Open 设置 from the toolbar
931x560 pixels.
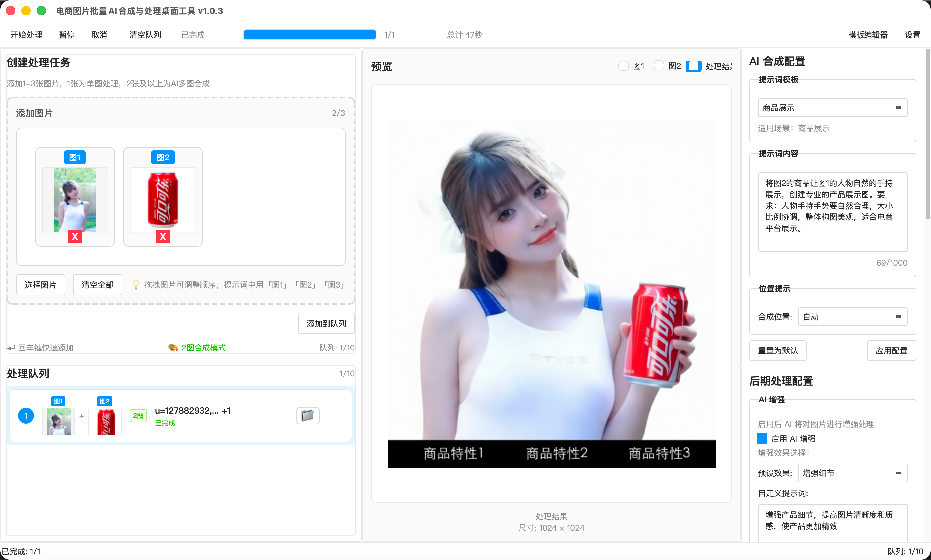point(912,35)
